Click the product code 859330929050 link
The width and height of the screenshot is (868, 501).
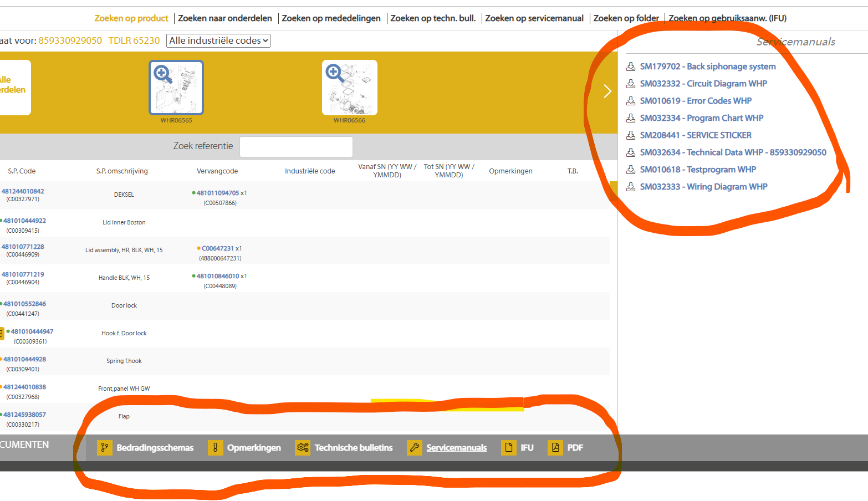point(70,40)
